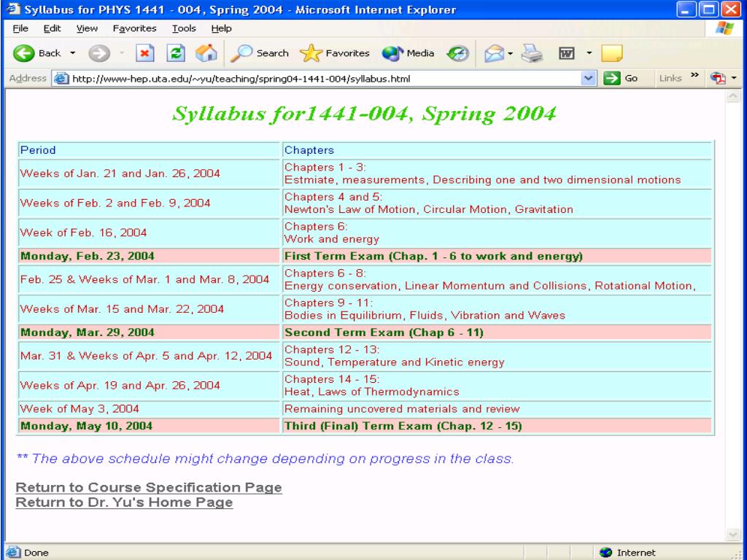747x560 pixels.
Task: Click the Second Term Exam cell
Action: (x=497, y=332)
